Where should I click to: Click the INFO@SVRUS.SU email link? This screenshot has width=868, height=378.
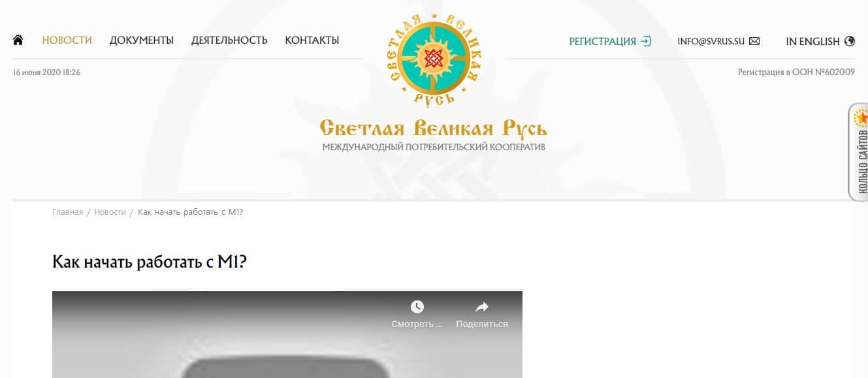(711, 41)
